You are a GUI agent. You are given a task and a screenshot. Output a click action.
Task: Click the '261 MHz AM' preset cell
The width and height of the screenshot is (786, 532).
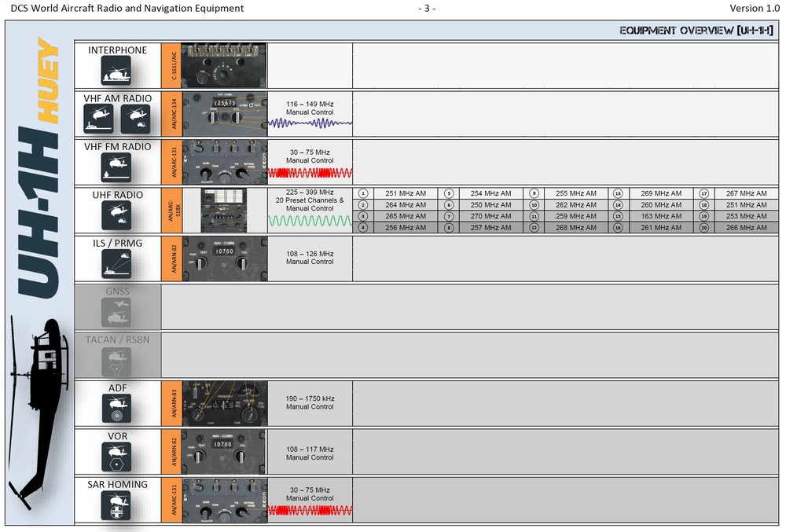(x=661, y=227)
